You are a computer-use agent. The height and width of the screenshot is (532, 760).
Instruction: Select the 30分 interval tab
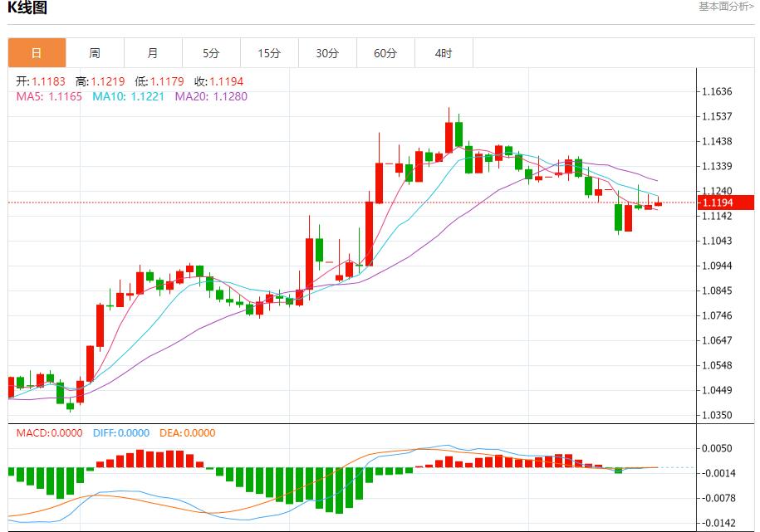(x=327, y=51)
